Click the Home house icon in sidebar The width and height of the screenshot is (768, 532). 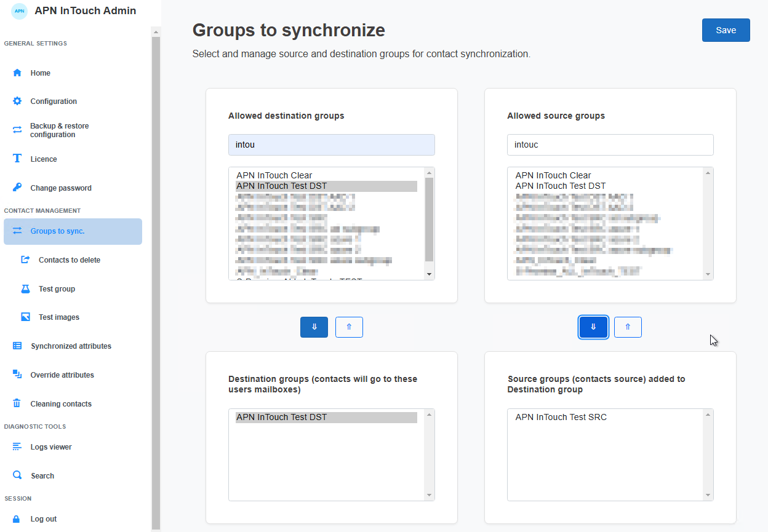pyautogui.click(x=17, y=73)
